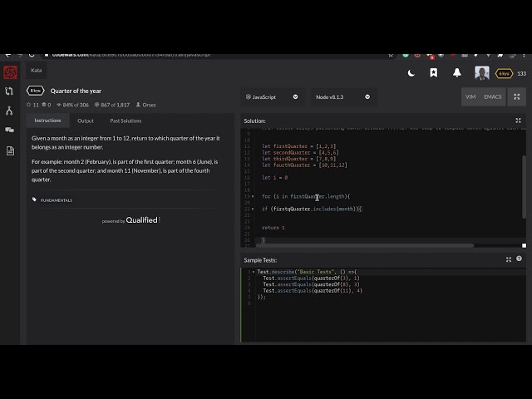Open the Codewars home logo
Viewport: 532px width, 399px height.
click(10, 72)
